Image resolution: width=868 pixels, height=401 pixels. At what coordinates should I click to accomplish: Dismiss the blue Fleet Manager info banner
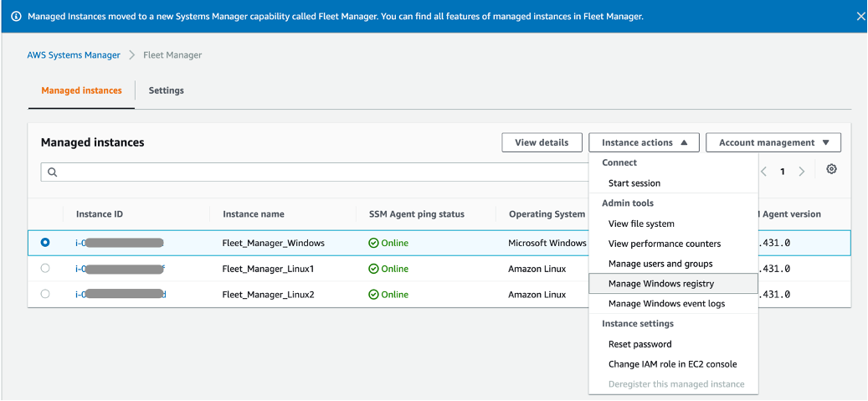pos(860,16)
